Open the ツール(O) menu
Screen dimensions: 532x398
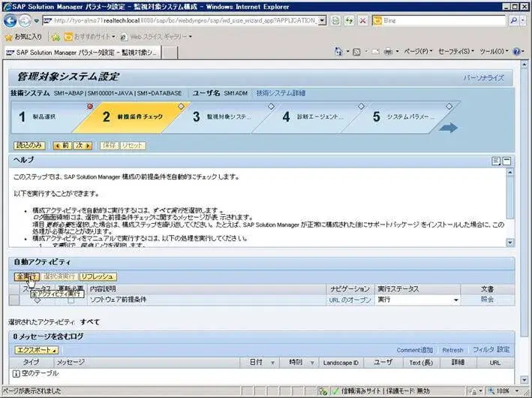click(x=494, y=51)
